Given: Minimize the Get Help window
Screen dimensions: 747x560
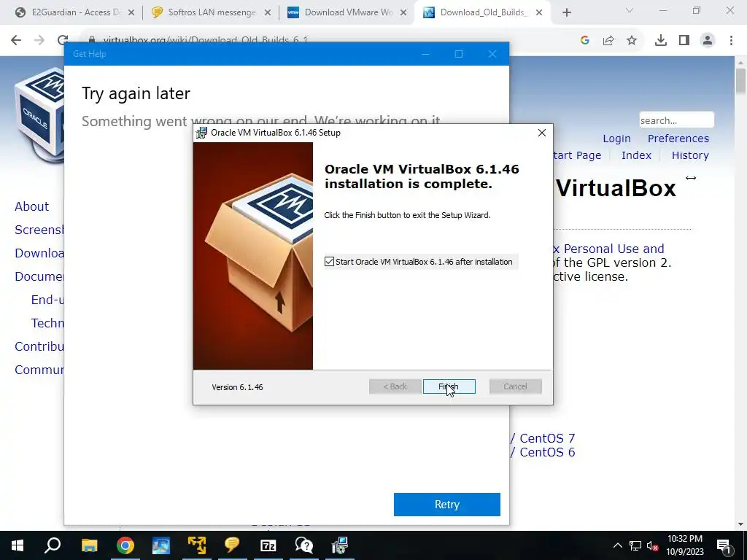Looking at the screenshot, I should coord(425,54).
